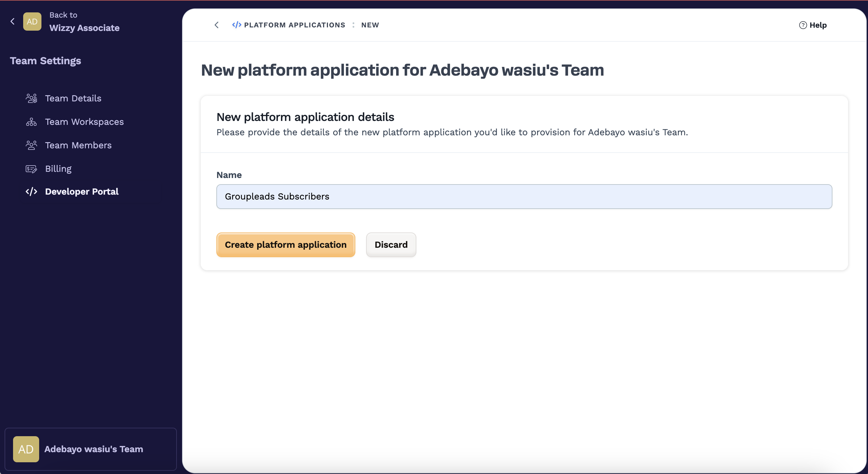
Task: Click the blue Platform Applications code icon
Action: point(237,25)
